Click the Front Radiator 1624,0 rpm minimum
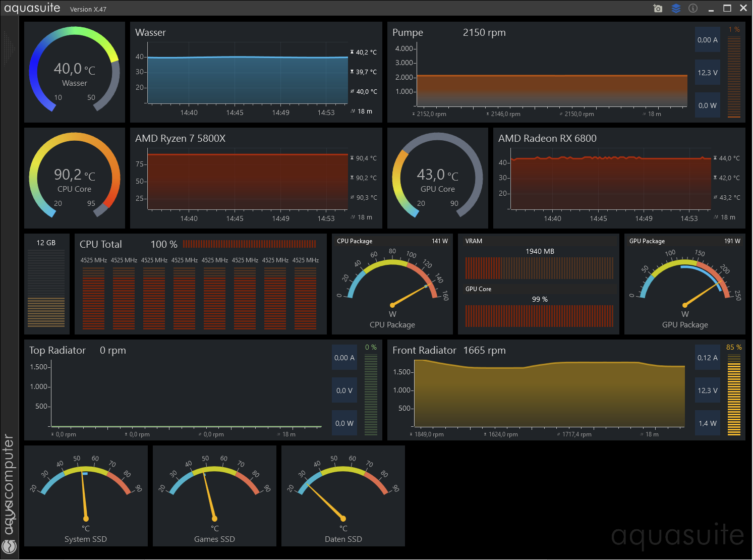Image resolution: width=753 pixels, height=560 pixels. pos(503,434)
